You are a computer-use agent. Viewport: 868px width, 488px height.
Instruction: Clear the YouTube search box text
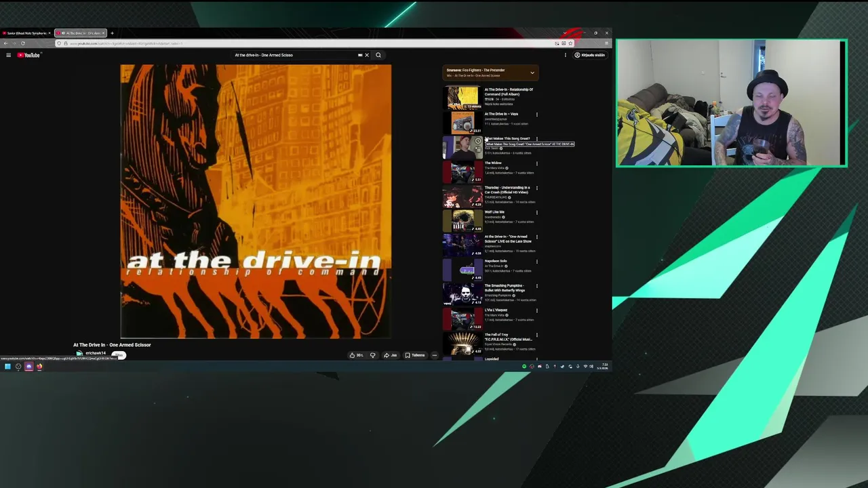367,55
